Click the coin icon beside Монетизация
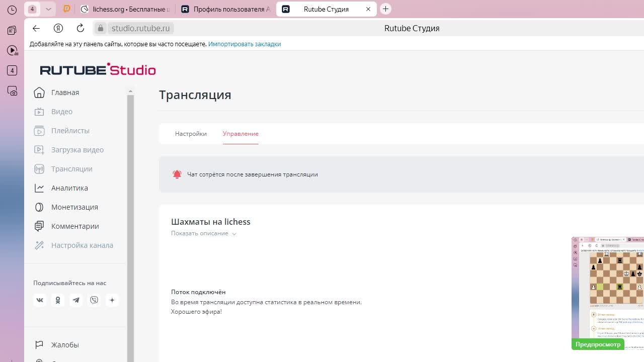 (39, 207)
